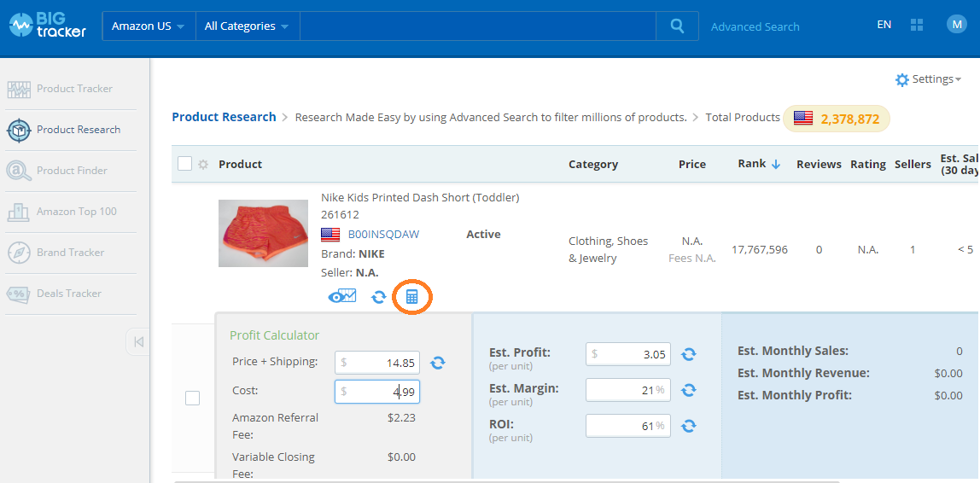The height and width of the screenshot is (483, 980).
Task: Click in the top search input field
Action: [477, 26]
